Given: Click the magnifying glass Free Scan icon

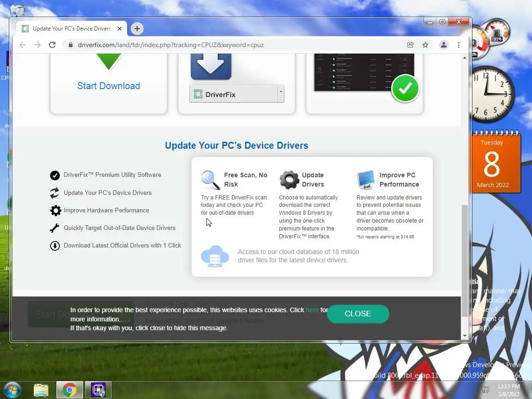Looking at the screenshot, I should tap(211, 180).
